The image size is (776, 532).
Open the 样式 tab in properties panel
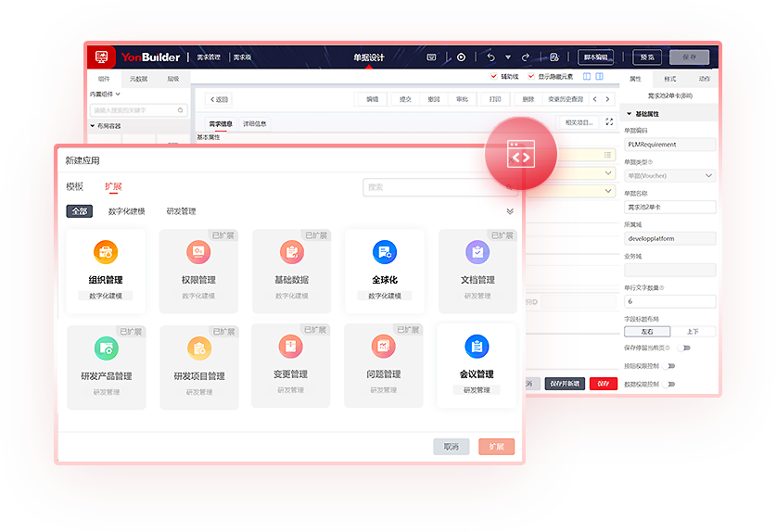(670, 80)
